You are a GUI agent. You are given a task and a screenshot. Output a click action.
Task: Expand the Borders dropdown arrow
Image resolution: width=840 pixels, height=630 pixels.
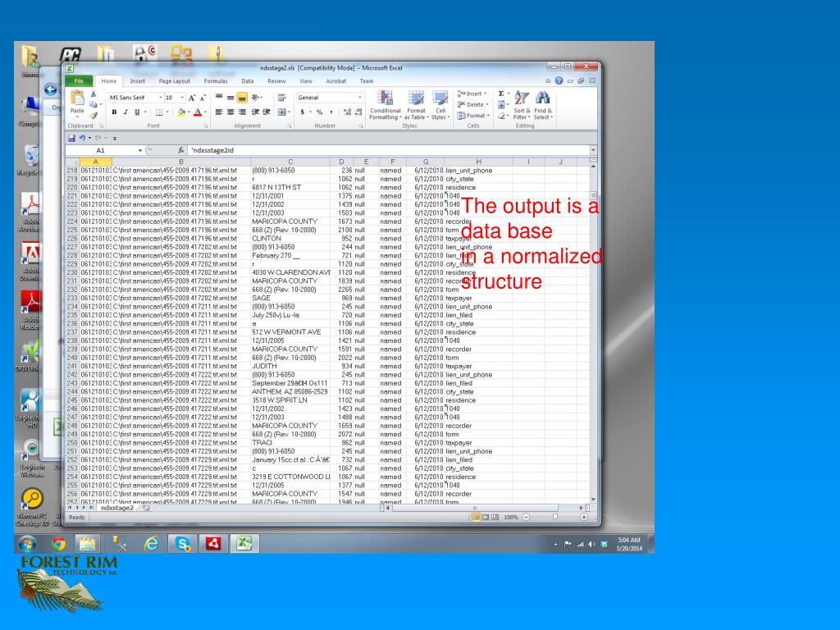pyautogui.click(x=167, y=112)
